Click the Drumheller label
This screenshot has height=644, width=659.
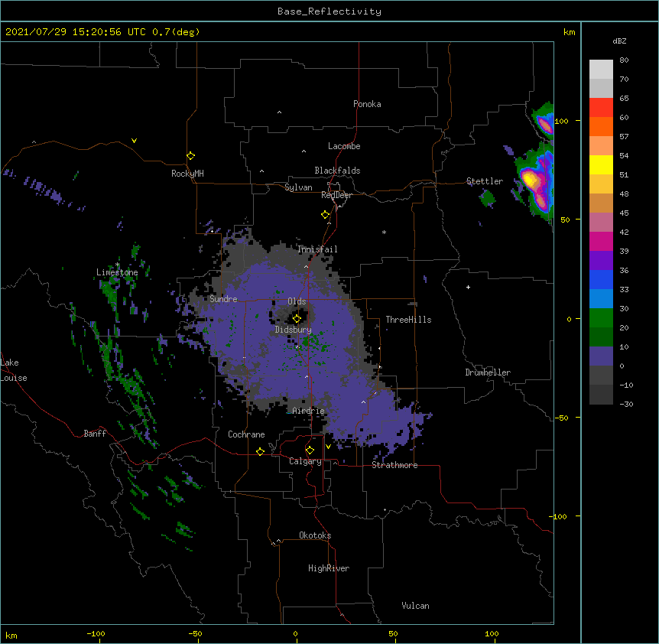click(x=488, y=372)
